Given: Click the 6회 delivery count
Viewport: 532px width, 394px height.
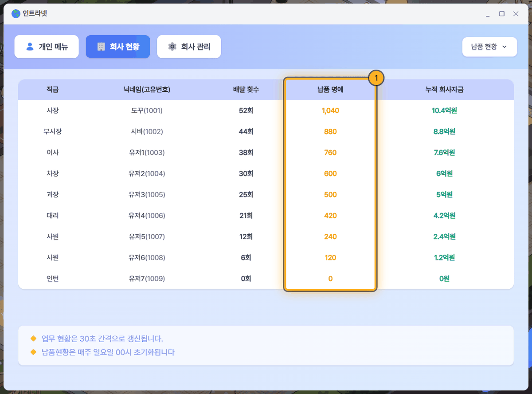Looking at the screenshot, I should point(246,257).
